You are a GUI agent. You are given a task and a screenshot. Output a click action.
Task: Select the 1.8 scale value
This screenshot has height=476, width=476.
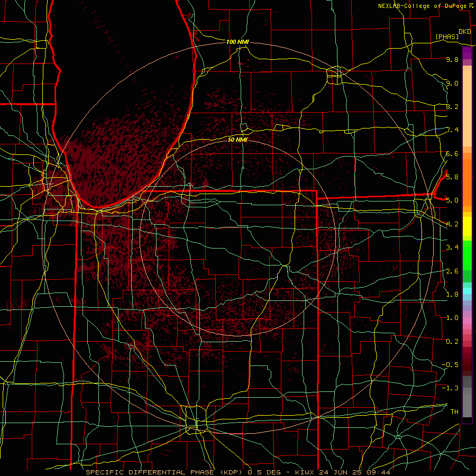pos(452,294)
